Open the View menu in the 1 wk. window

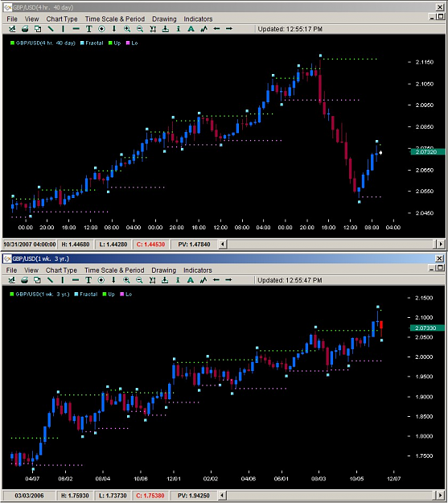tap(31, 270)
